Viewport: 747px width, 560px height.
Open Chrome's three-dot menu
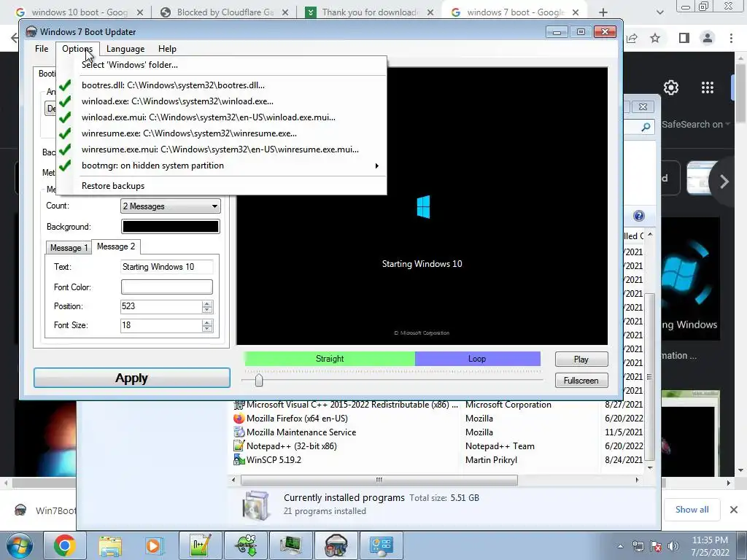pos(731,38)
